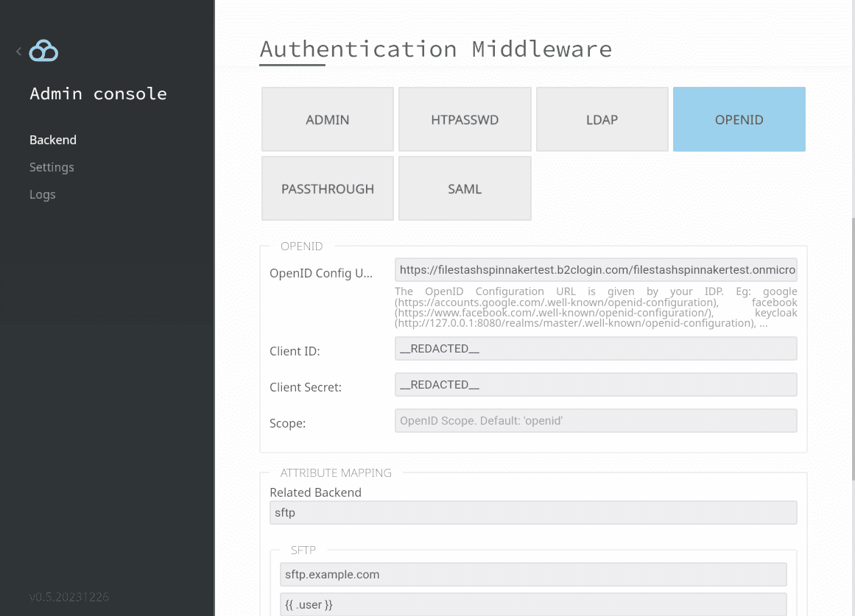
Task: Click the version number v0.5.20231226
Action: tap(69, 597)
